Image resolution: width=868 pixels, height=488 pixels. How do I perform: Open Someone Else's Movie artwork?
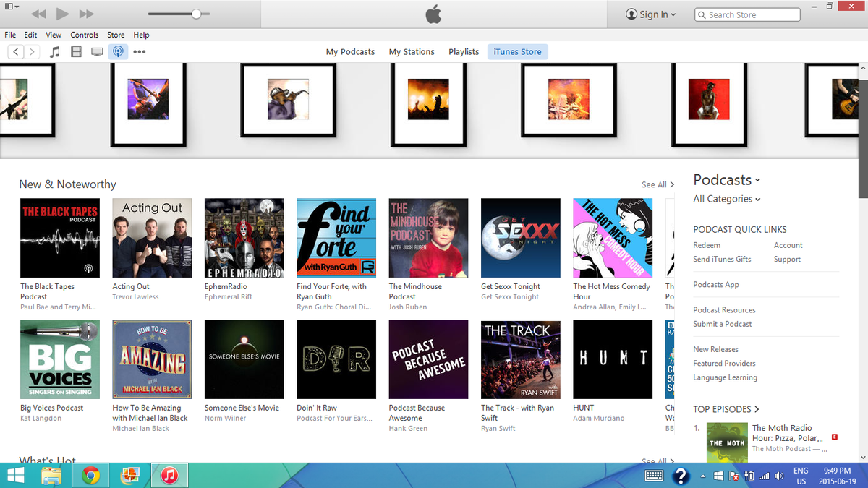[x=244, y=359]
